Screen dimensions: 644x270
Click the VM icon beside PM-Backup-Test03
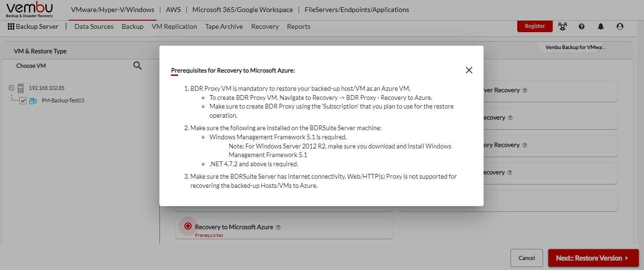[33, 101]
